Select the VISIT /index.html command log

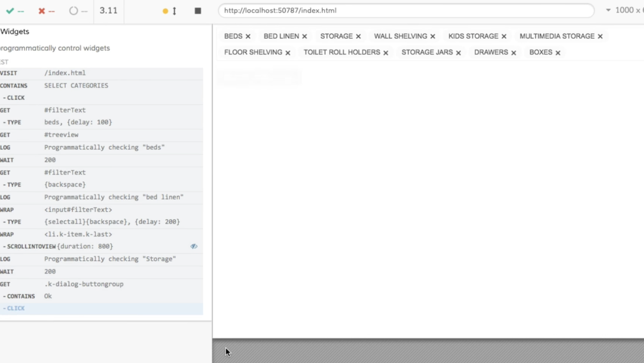point(101,73)
